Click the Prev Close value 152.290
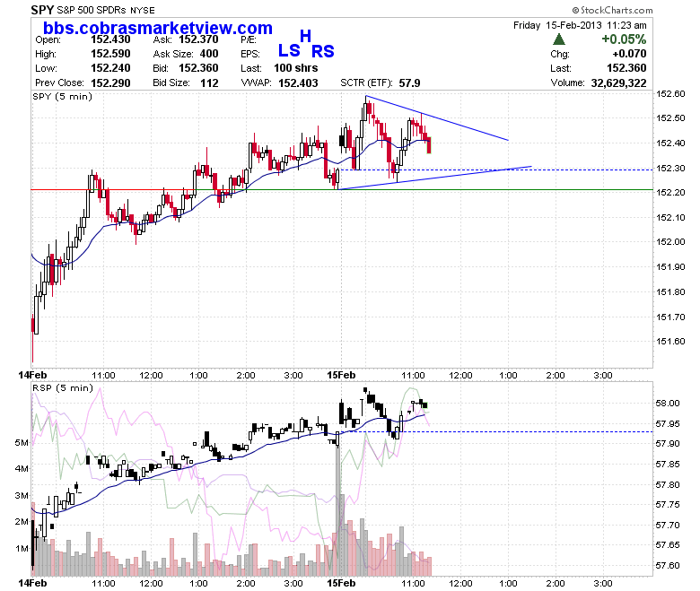700x591 pixels. [x=110, y=83]
